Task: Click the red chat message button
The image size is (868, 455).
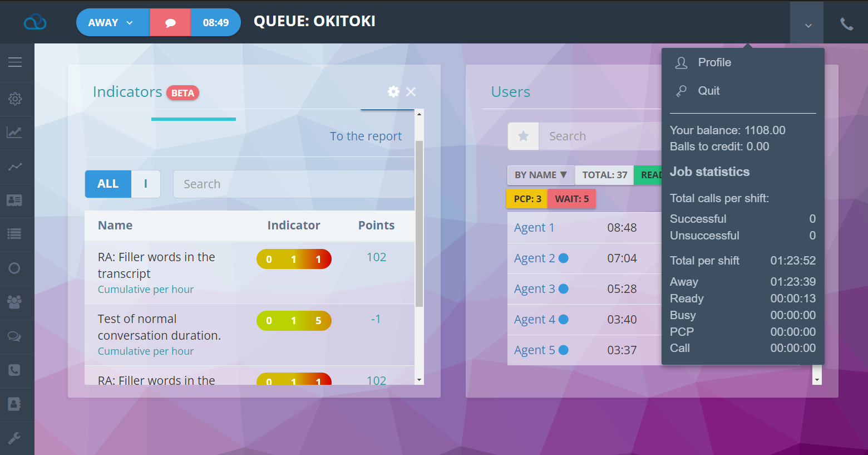Action: pyautogui.click(x=170, y=23)
